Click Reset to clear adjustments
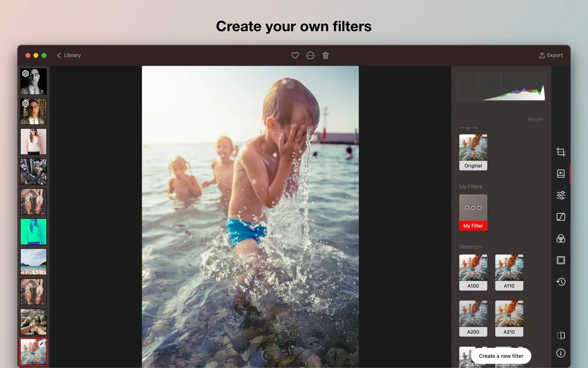Screen dimensions: 588x368 click(x=535, y=119)
